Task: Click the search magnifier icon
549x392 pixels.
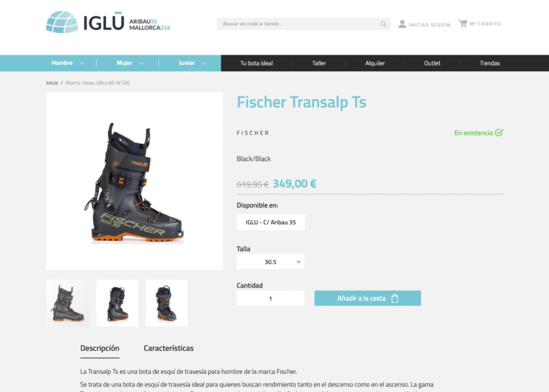Action: (x=383, y=24)
